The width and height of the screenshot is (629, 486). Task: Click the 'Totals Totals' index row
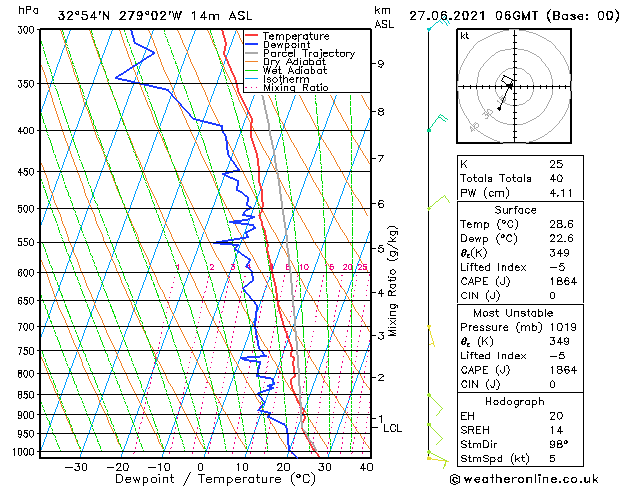[520, 178]
